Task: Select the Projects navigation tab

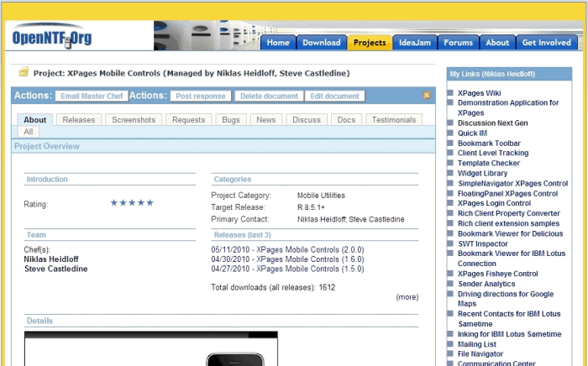Action: [370, 43]
